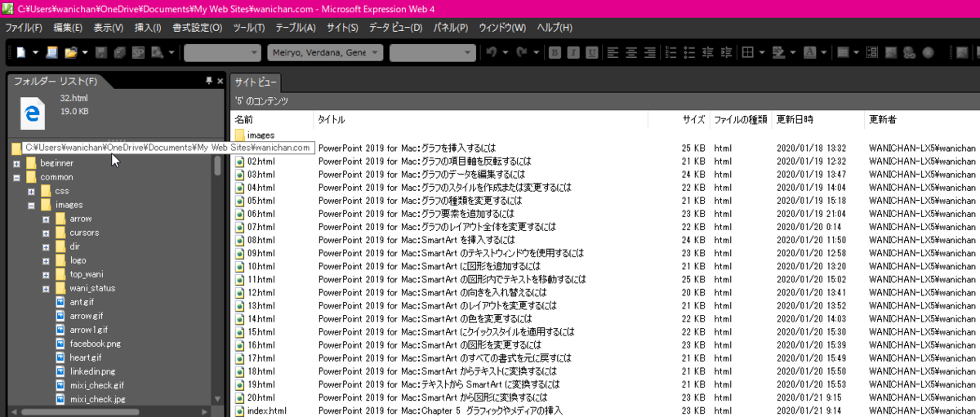Open the ツール(T) menu
This screenshot has width=980, height=417.
point(249,28)
